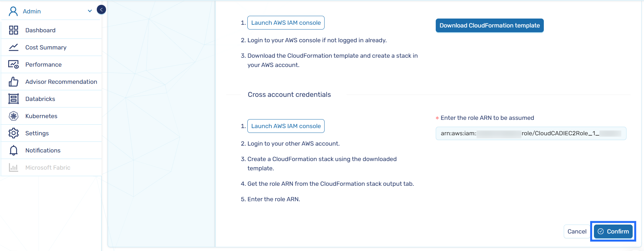Open the Cost Summary menu item

(x=46, y=47)
